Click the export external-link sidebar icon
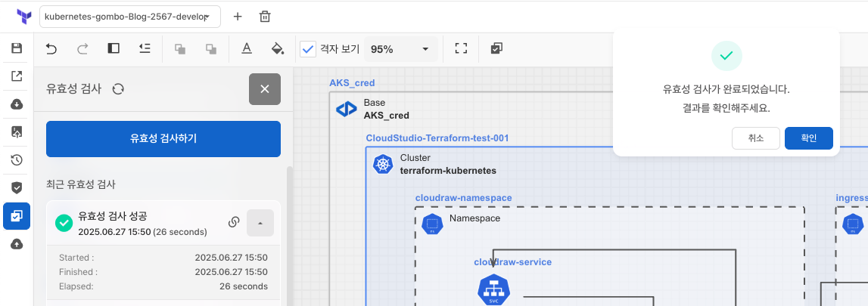 click(x=17, y=76)
